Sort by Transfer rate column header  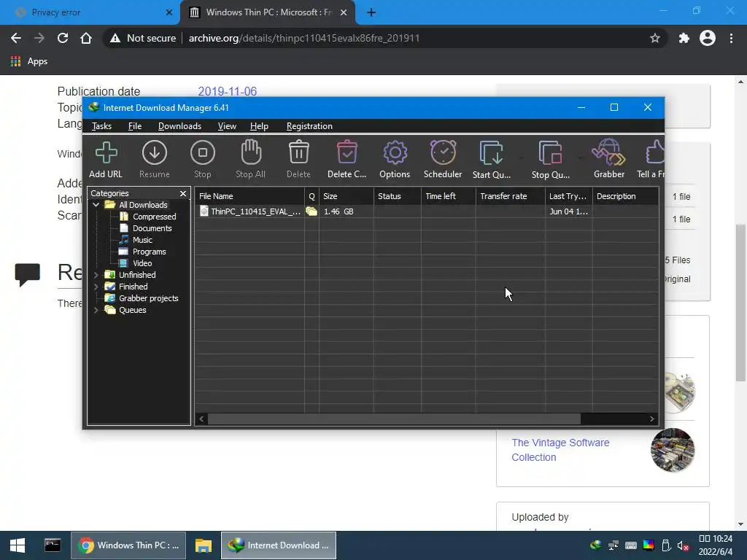pos(510,196)
